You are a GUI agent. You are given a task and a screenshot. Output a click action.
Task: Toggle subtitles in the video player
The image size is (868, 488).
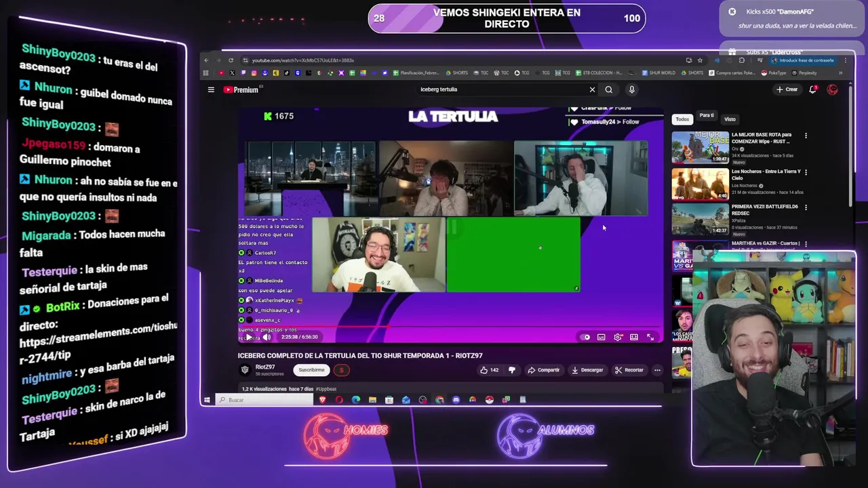point(601,337)
